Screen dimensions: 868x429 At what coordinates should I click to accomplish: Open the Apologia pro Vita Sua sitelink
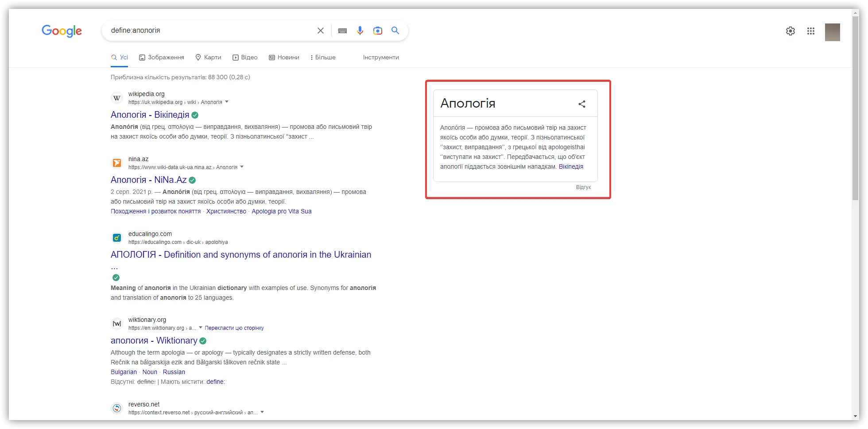(x=282, y=212)
